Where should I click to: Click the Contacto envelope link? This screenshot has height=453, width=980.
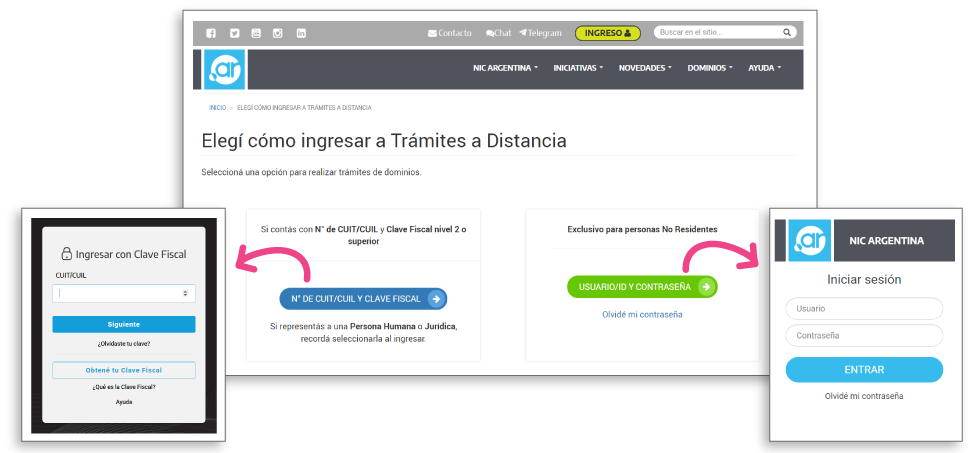point(449,33)
